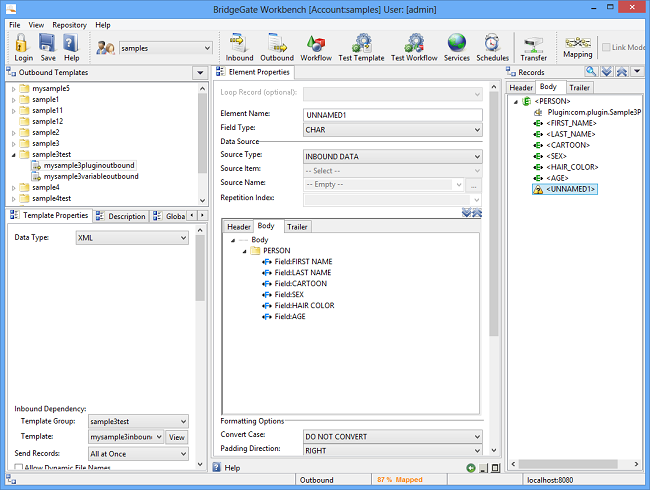Toggle Allow Dynamic File Names checkbox
This screenshot has width=650, height=490.
[18, 467]
